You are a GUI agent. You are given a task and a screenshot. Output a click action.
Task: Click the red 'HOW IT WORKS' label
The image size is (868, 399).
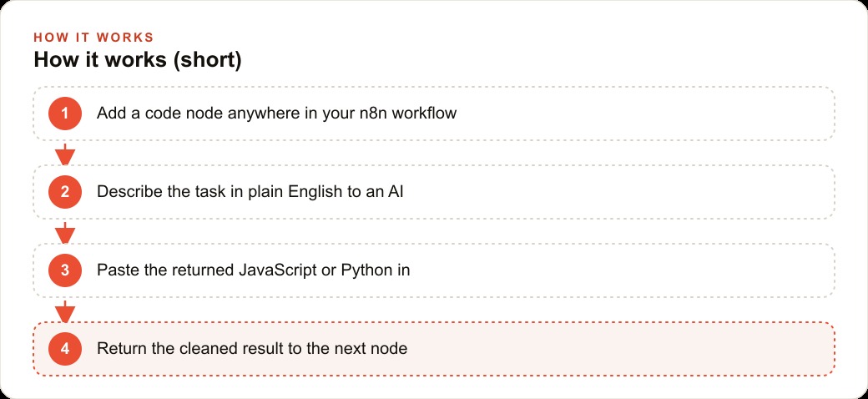click(93, 38)
